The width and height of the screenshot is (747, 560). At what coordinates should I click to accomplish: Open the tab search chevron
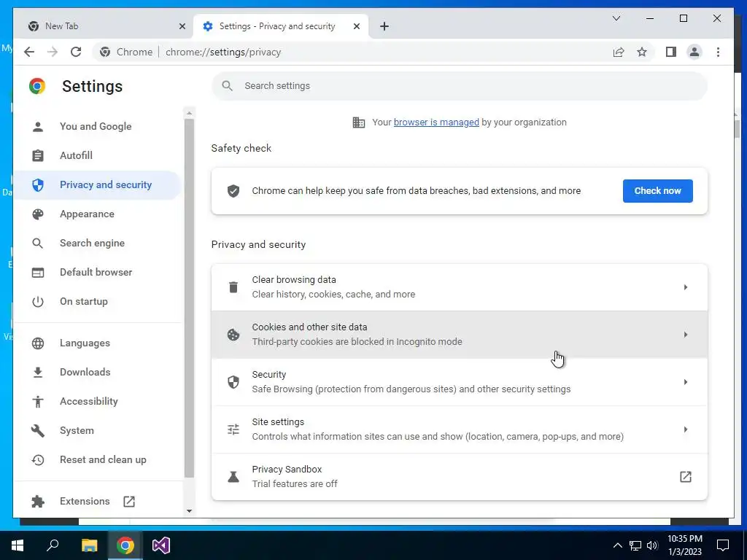pos(616,18)
